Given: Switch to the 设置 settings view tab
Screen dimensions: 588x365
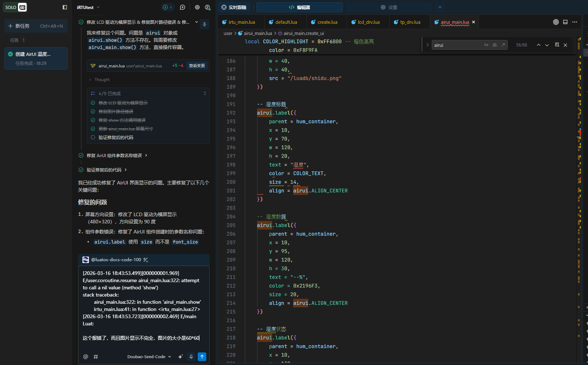Looking at the screenshot, I should point(389,7).
